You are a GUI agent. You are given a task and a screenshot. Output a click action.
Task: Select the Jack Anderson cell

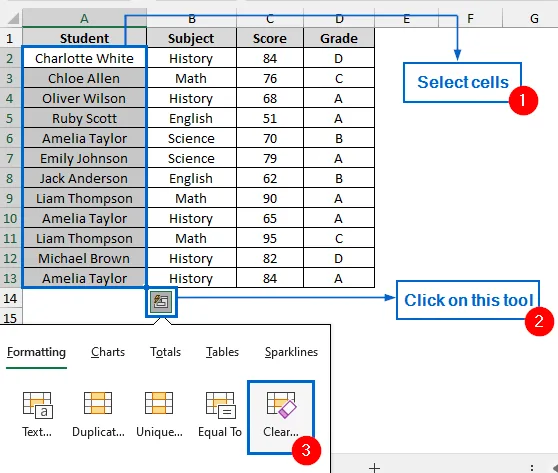click(x=84, y=178)
